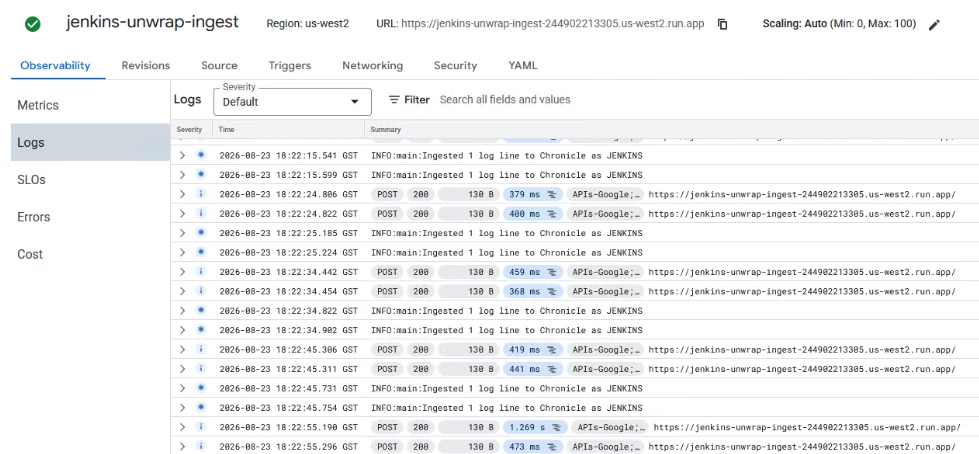
Task: Click the POST chip of the 18:22:34.442 log
Action: 387,272
